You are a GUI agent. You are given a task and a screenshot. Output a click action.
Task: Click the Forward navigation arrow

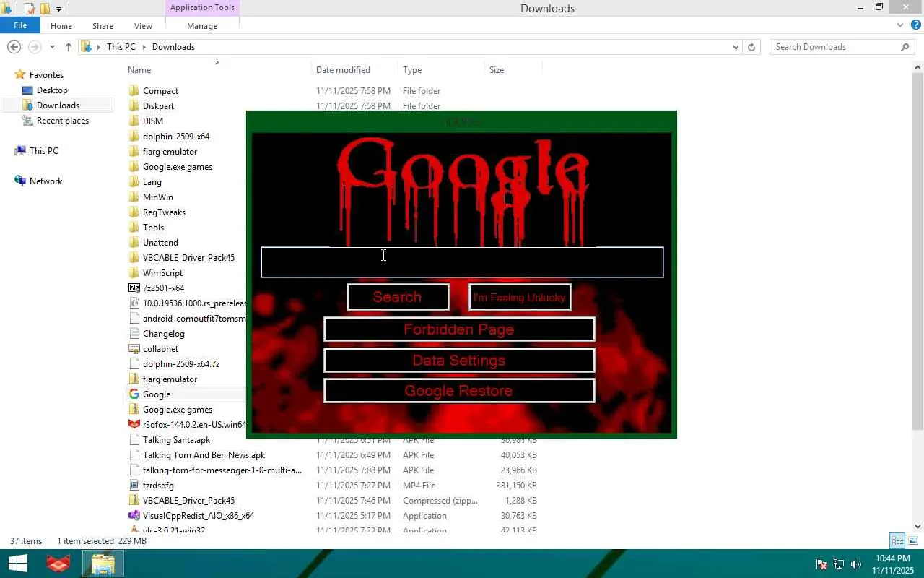pyautogui.click(x=34, y=47)
